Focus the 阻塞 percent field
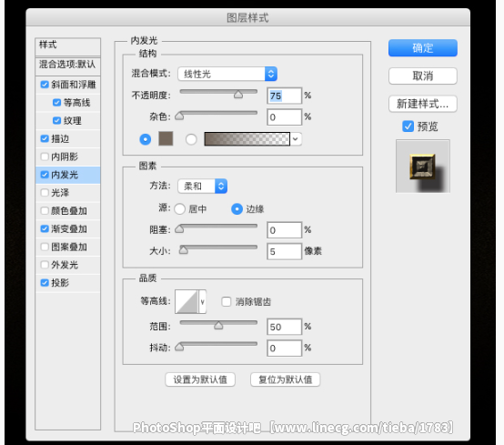Viewport: 504px width, 445px height. click(284, 230)
